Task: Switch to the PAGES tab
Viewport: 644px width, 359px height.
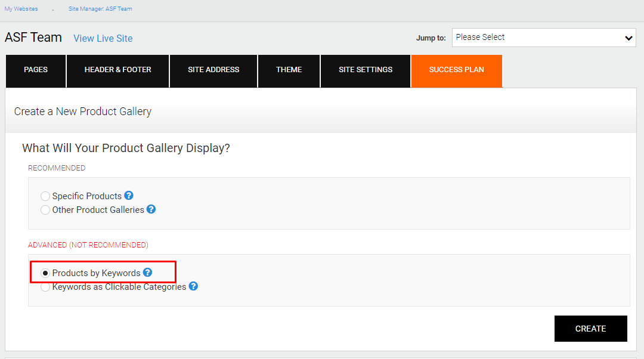Action: coord(36,70)
